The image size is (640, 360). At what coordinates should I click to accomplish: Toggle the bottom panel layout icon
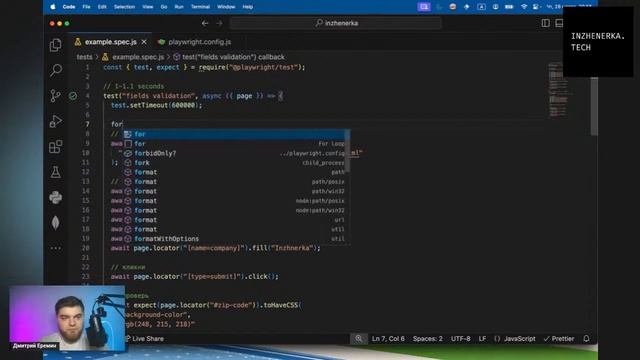click(559, 23)
